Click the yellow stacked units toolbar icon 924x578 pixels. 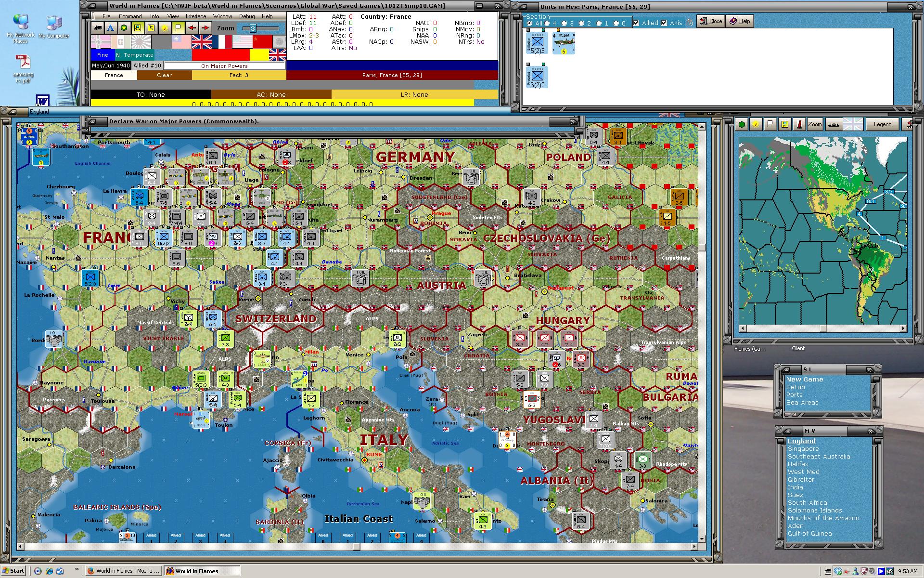pyautogui.click(x=151, y=28)
